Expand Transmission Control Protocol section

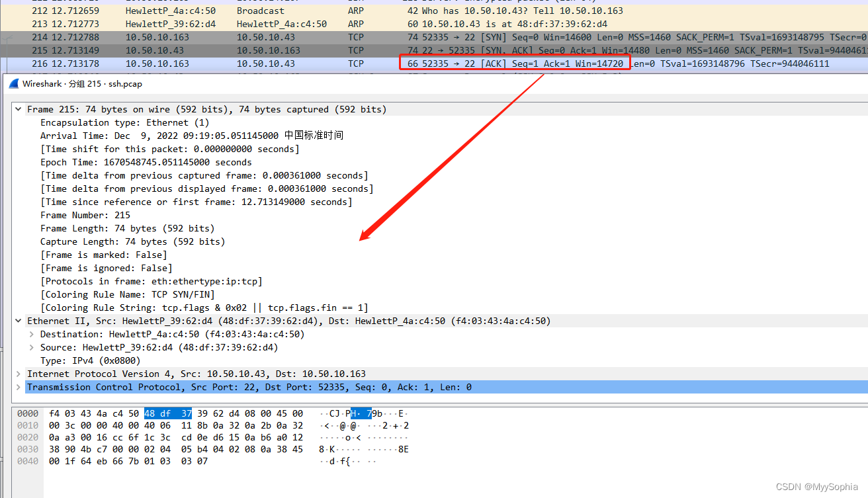pos(19,387)
